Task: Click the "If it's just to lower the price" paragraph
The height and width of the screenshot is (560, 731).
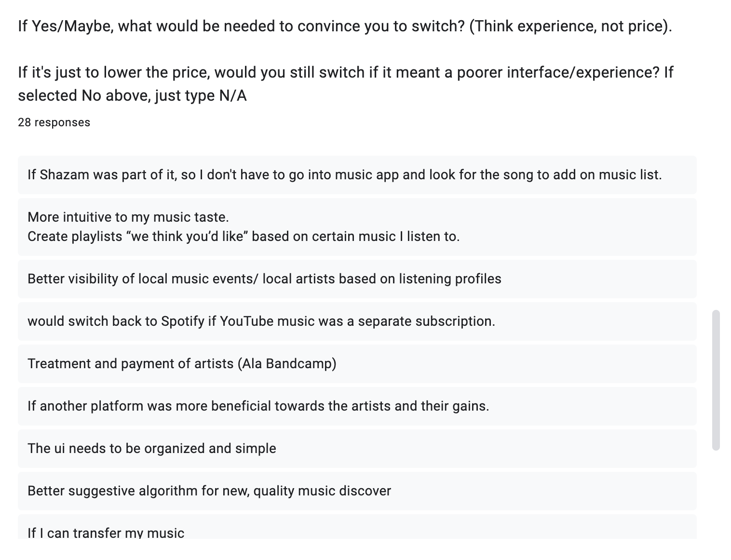Action: point(345,72)
